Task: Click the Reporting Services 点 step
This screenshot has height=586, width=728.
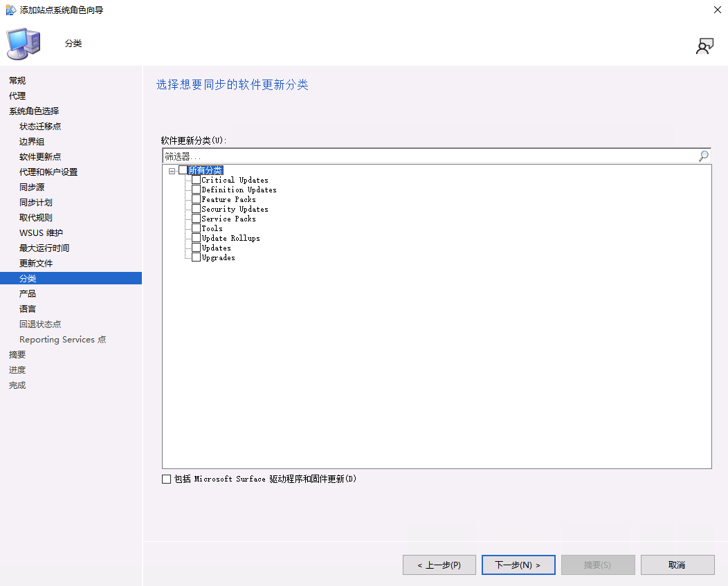Action: coord(63,340)
